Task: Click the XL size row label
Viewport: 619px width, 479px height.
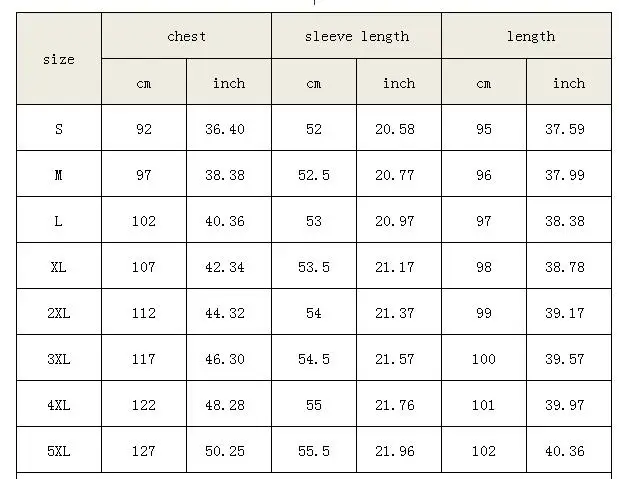Action: (59, 266)
